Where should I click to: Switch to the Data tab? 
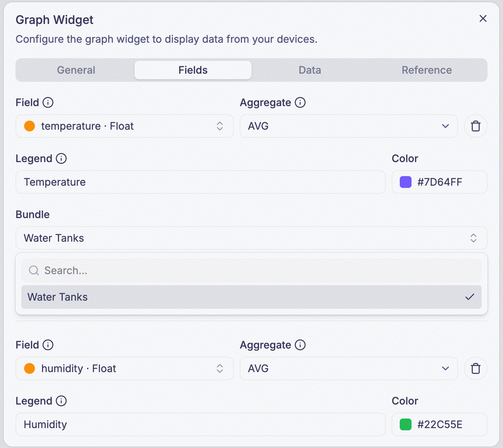(x=310, y=70)
